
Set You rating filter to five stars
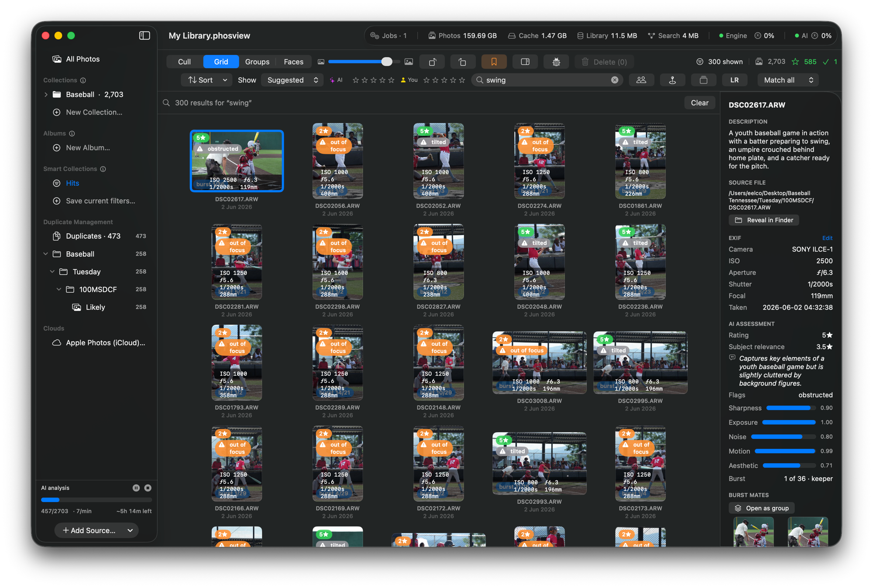(462, 80)
